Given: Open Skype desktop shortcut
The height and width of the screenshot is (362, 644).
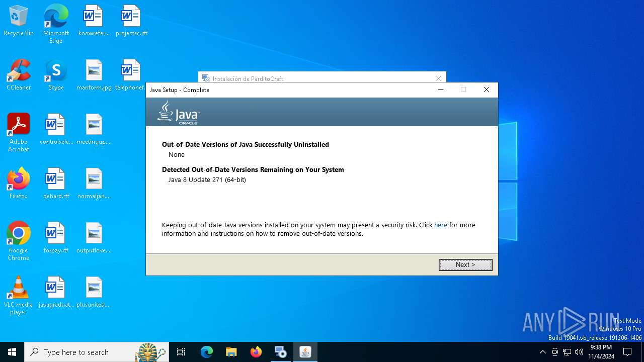Looking at the screenshot, I should (x=56, y=75).
